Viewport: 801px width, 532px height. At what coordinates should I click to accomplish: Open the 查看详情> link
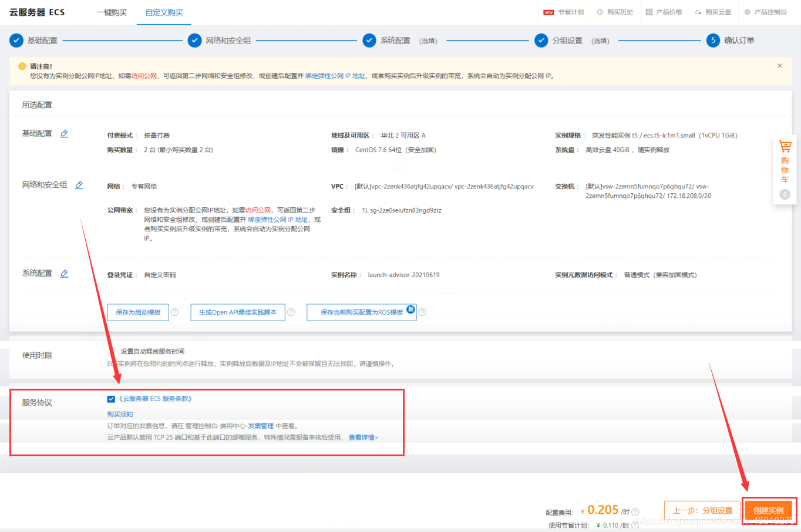coord(364,437)
